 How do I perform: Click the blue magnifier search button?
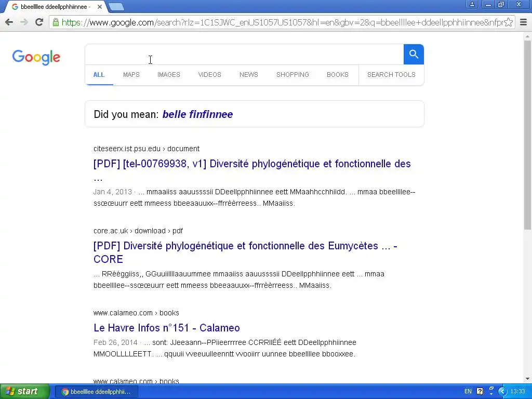pyautogui.click(x=414, y=54)
